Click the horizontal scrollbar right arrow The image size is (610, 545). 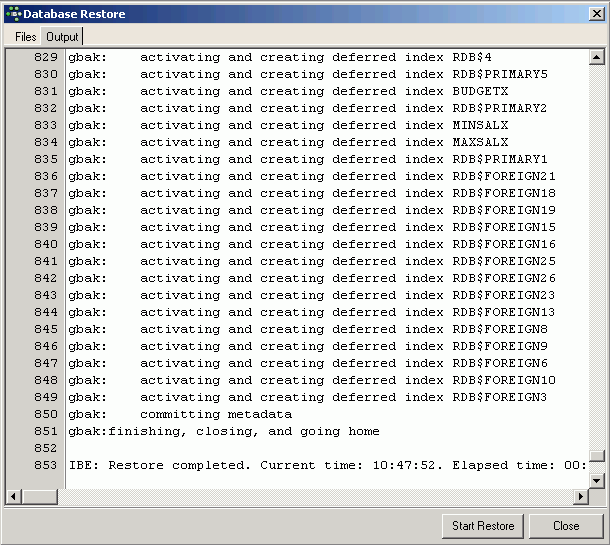tap(581, 496)
